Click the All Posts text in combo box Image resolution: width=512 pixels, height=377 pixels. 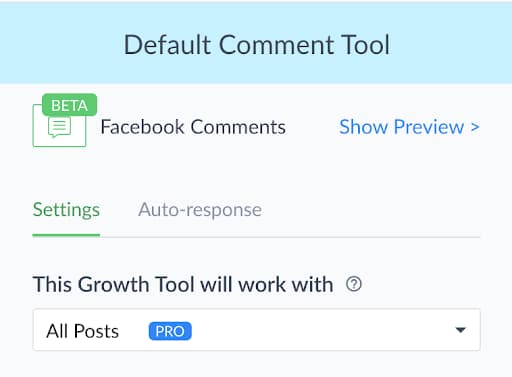(83, 331)
